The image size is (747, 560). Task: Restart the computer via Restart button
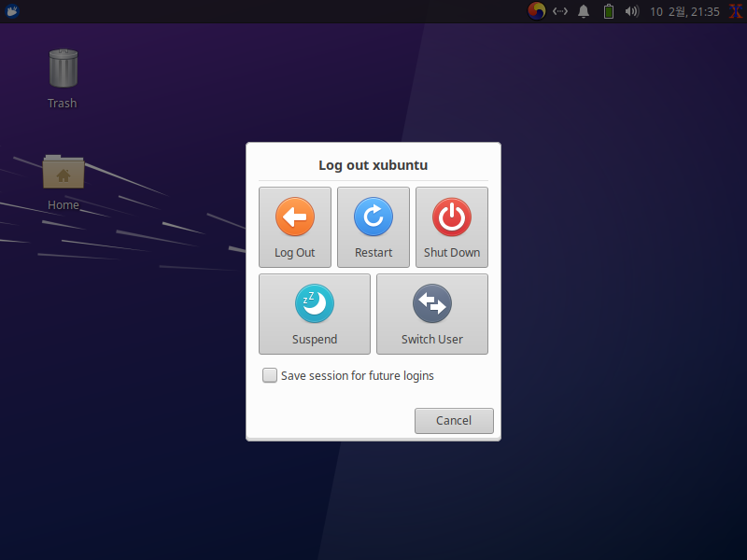pyautogui.click(x=373, y=227)
